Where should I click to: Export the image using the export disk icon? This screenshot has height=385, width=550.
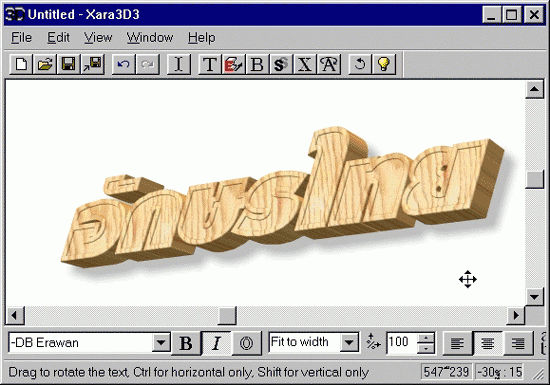pyautogui.click(x=92, y=64)
